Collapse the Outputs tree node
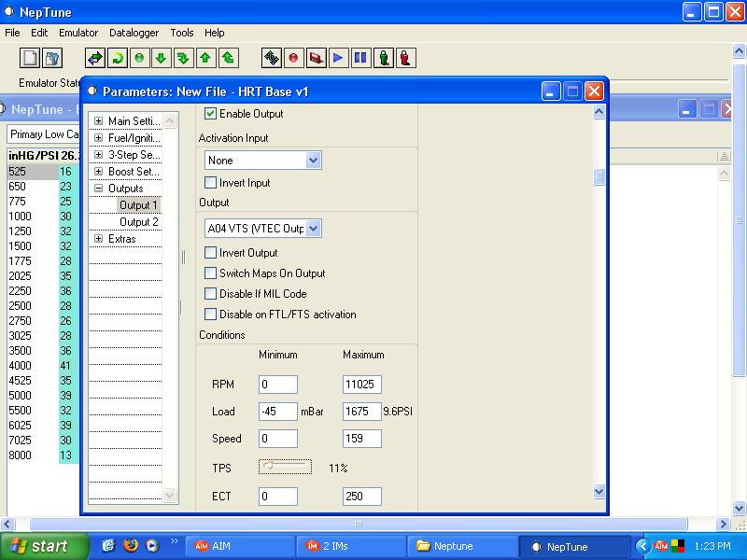 pyautogui.click(x=98, y=189)
